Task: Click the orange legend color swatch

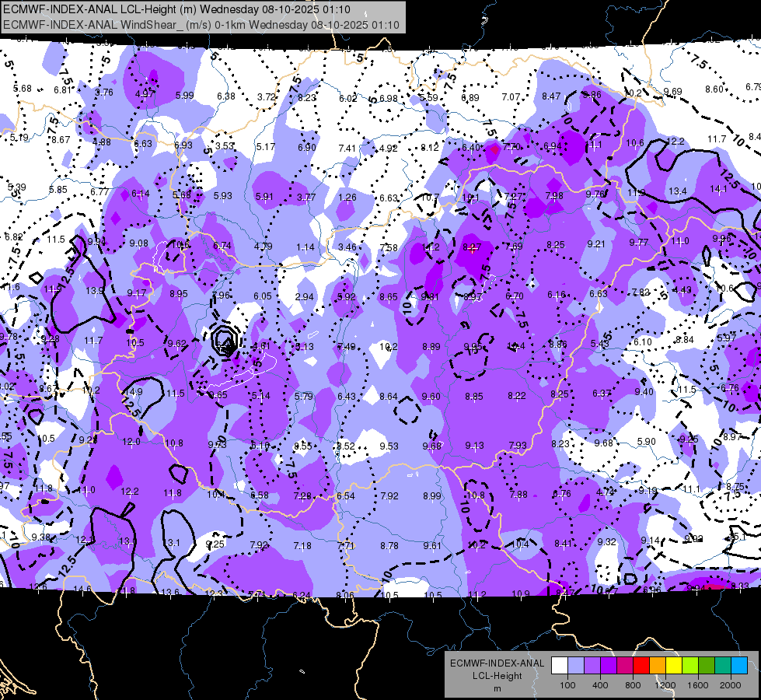Action: (658, 666)
